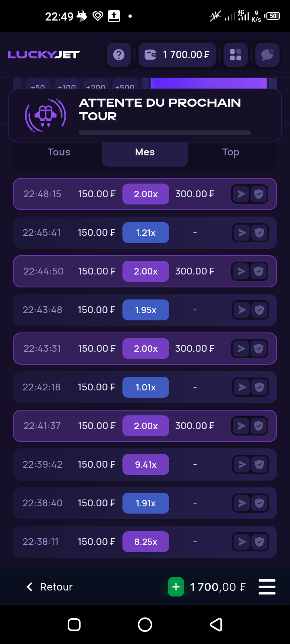Select the Mes bets tab

[145, 152]
